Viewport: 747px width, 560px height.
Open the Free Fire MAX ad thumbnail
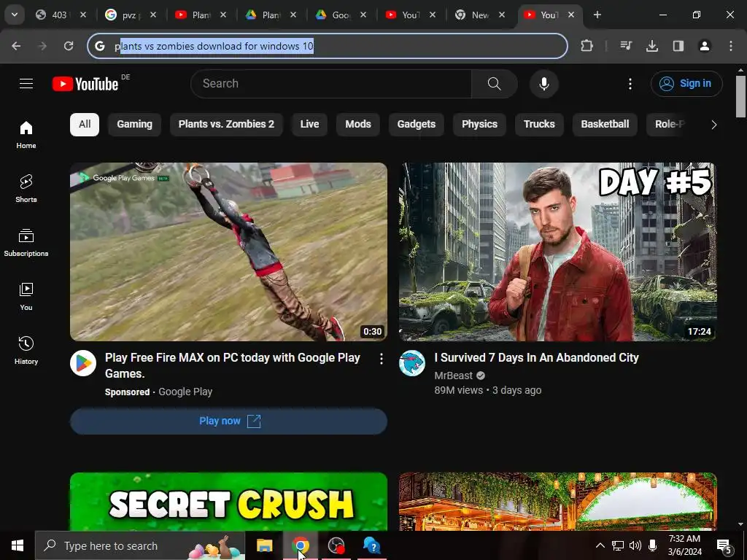pyautogui.click(x=228, y=252)
